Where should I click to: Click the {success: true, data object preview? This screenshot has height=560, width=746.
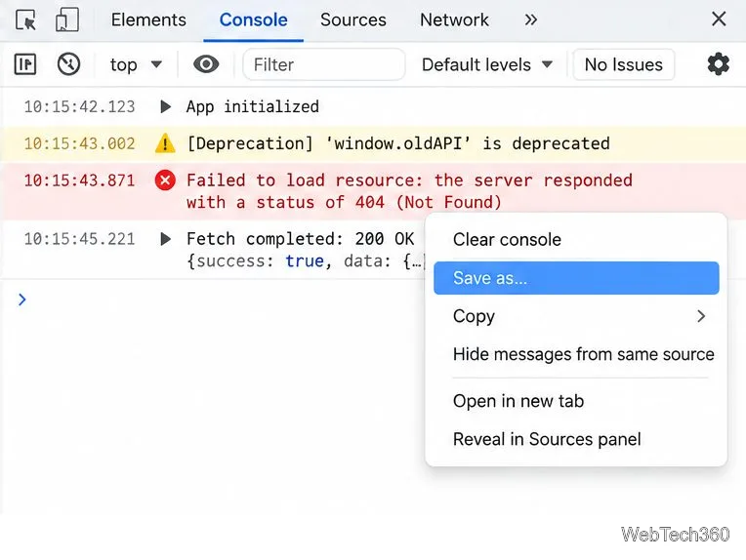(305, 261)
